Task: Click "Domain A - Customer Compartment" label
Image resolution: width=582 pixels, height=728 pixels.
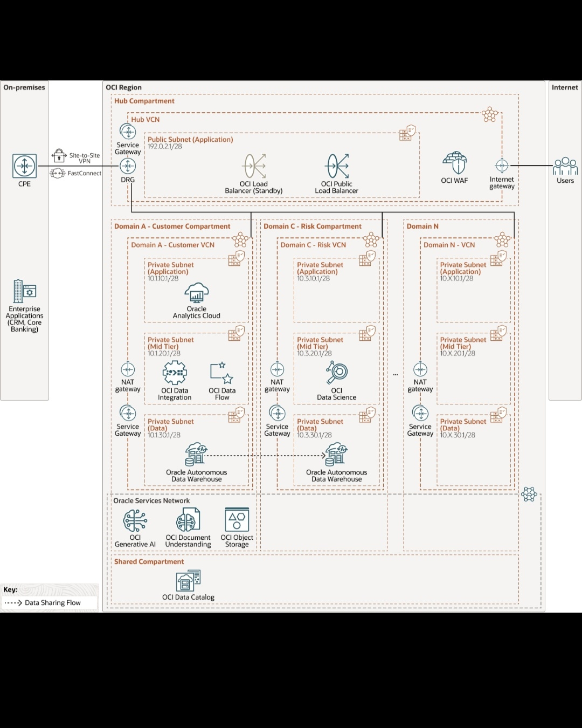Action: pos(172,226)
